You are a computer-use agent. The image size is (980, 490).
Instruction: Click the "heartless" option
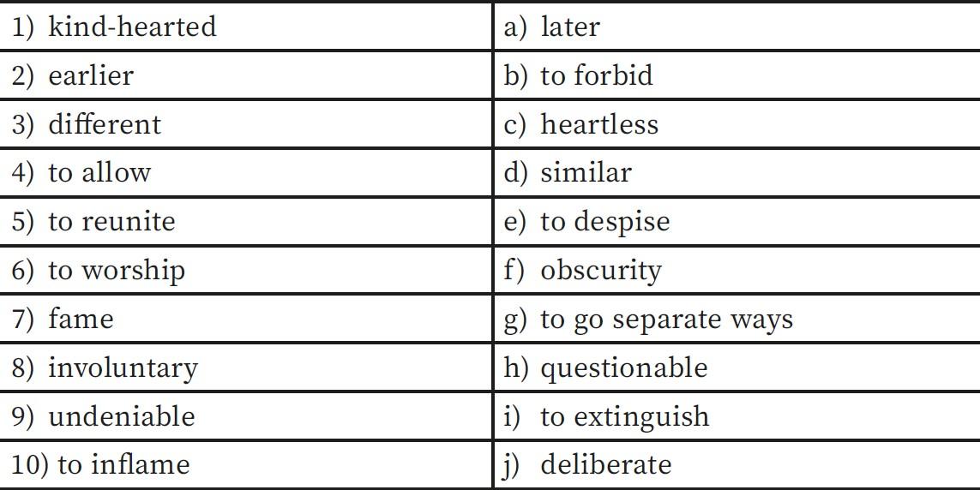click(x=599, y=124)
